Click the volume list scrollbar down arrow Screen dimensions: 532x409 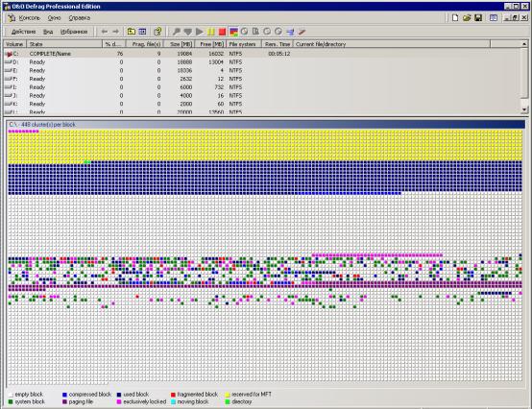click(x=524, y=109)
